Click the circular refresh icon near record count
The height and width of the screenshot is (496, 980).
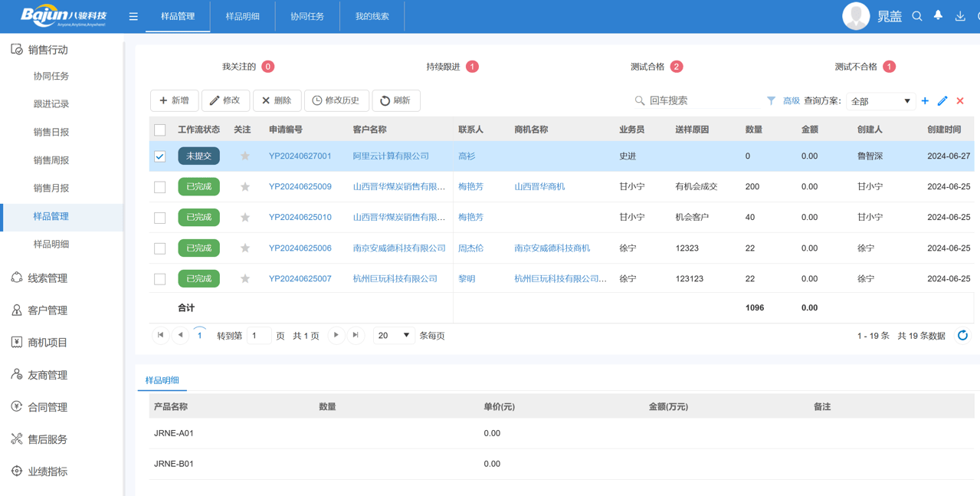pyautogui.click(x=963, y=335)
